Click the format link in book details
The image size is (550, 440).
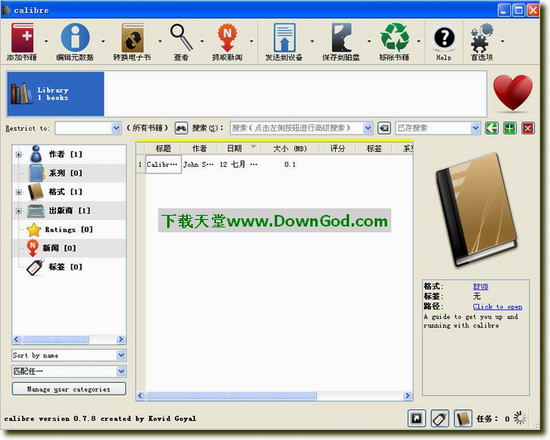pyautogui.click(x=480, y=287)
